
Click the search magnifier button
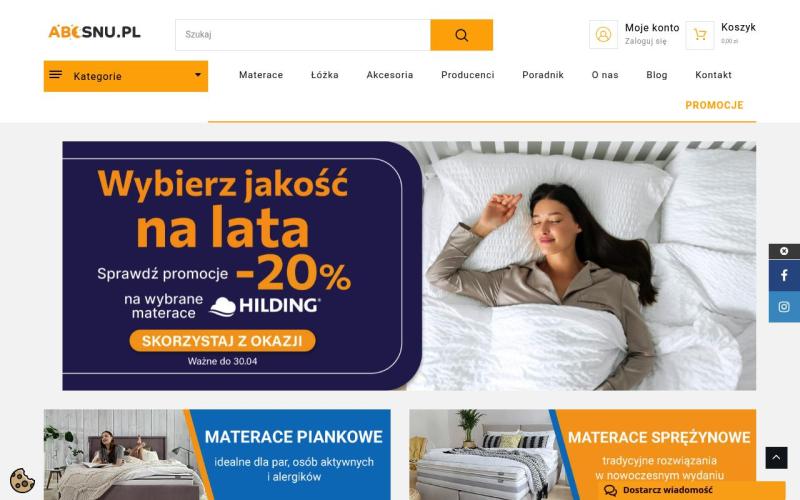tap(461, 35)
